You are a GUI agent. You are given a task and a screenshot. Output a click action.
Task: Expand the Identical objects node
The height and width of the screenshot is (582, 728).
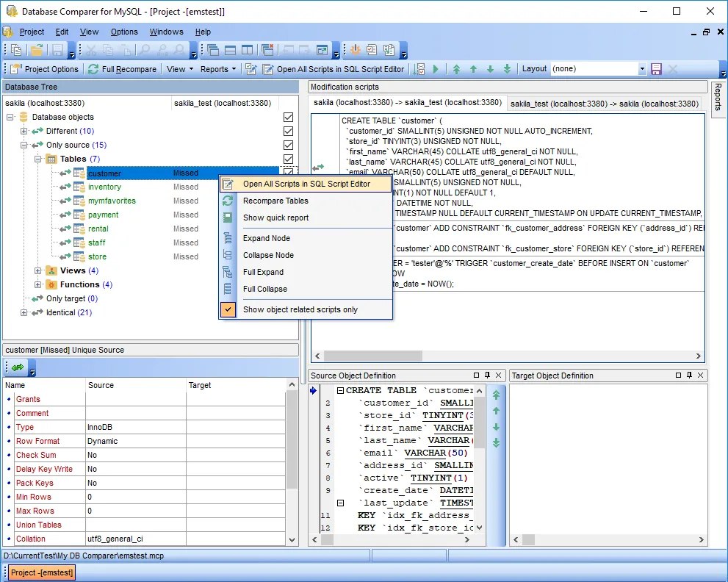tap(24, 312)
